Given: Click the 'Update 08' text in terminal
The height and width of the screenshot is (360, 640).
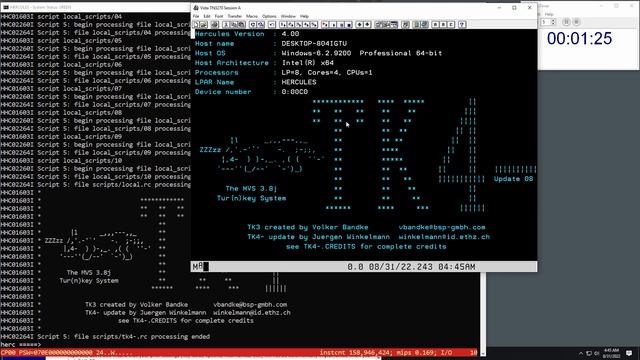Looking at the screenshot, I should click(513, 179).
